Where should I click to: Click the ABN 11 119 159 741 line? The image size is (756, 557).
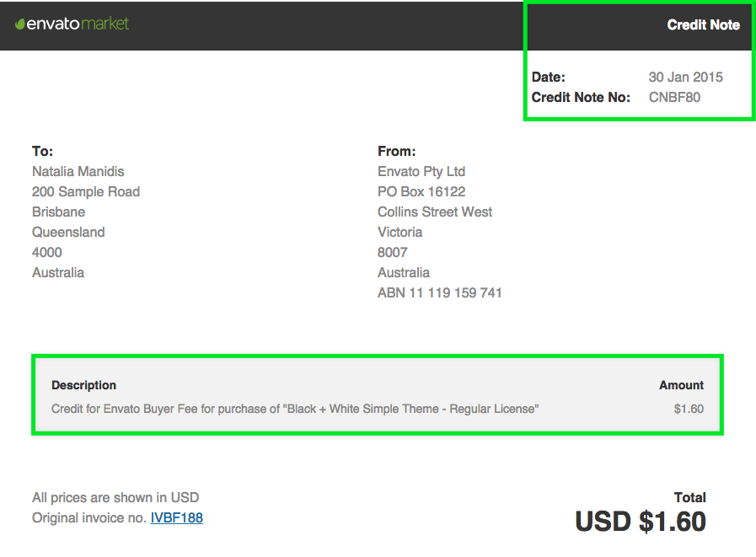click(440, 292)
